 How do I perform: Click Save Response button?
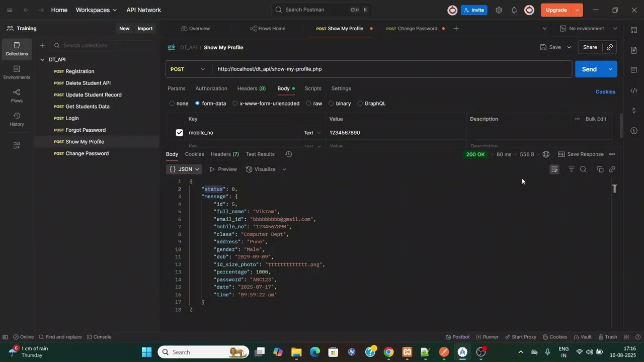[581, 154]
